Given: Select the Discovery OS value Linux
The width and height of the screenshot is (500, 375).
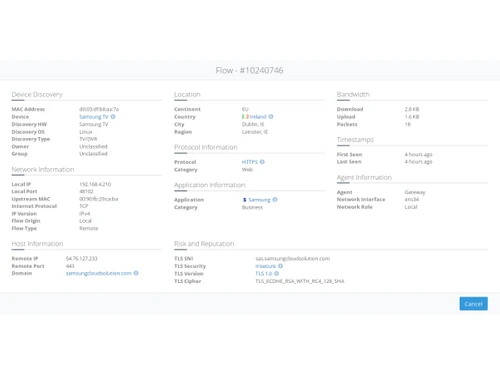Looking at the screenshot, I should (x=86, y=132).
